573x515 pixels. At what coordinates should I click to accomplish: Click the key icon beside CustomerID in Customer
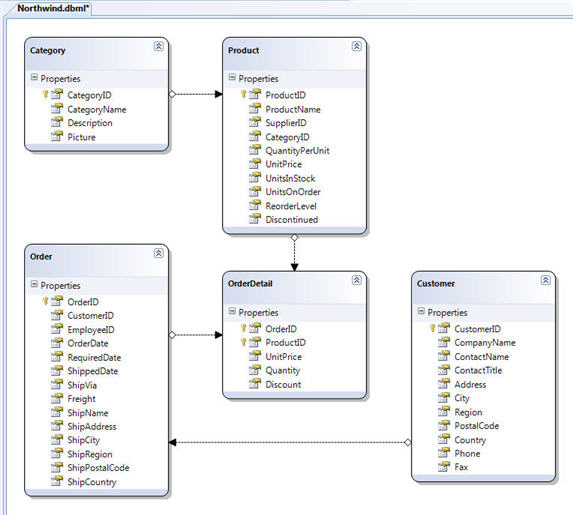pyautogui.click(x=432, y=328)
